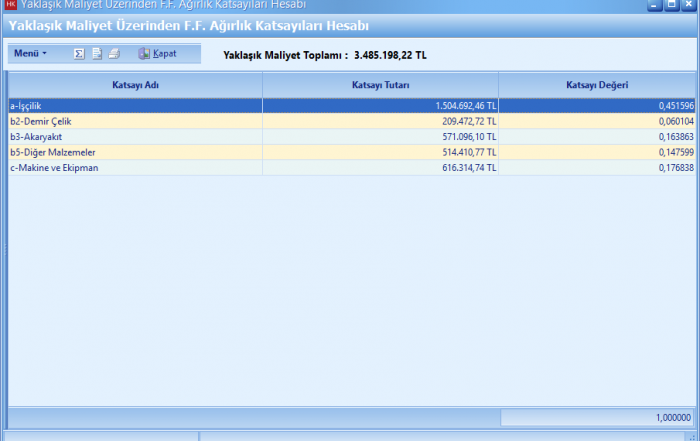This screenshot has height=441, width=700.
Task: Click the sigma (sum) calculate icon
Action: click(x=79, y=53)
